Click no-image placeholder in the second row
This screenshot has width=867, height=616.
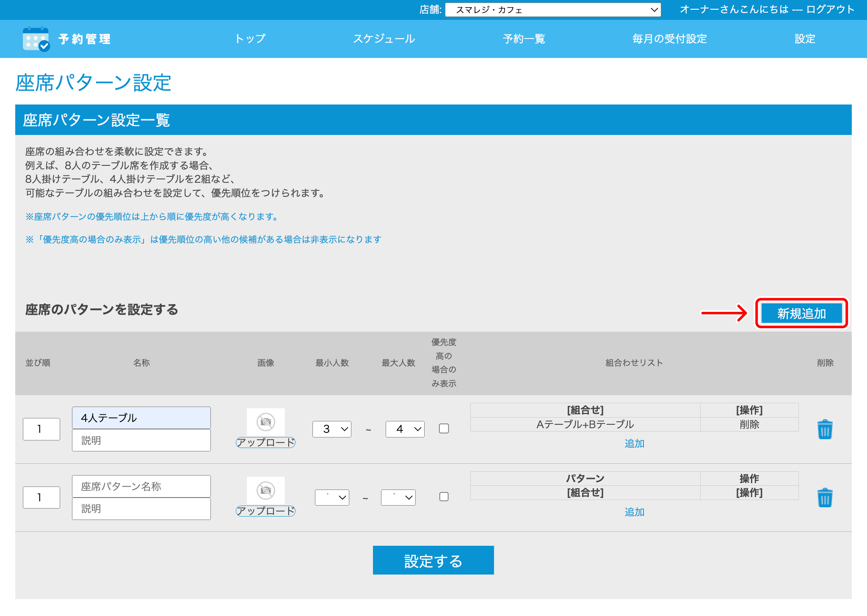click(x=266, y=490)
